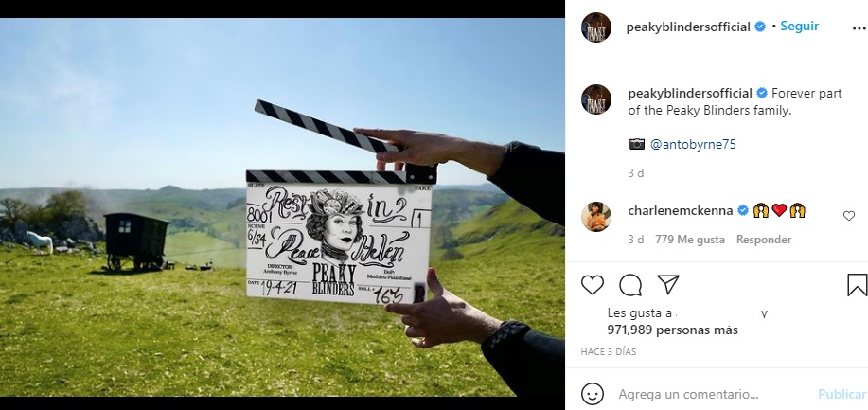Submit comment with Publicar button

(842, 394)
